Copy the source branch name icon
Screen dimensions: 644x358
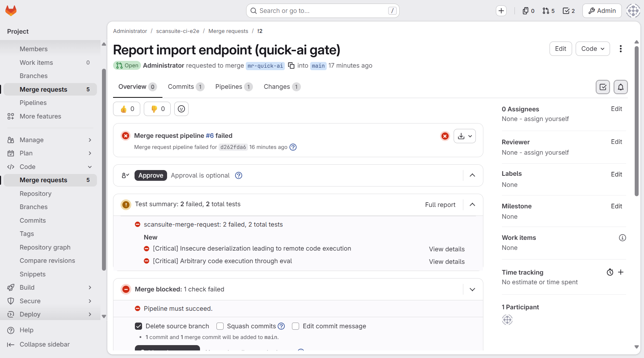pos(291,66)
